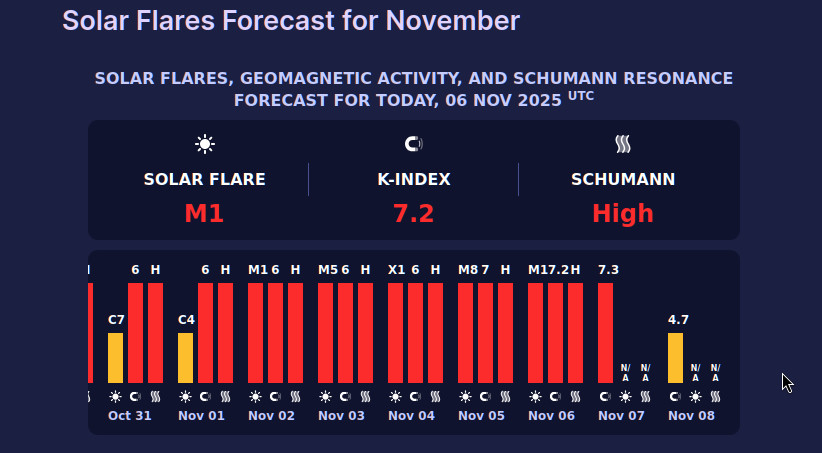Click the waves icon above SCHUMANN

623,144
